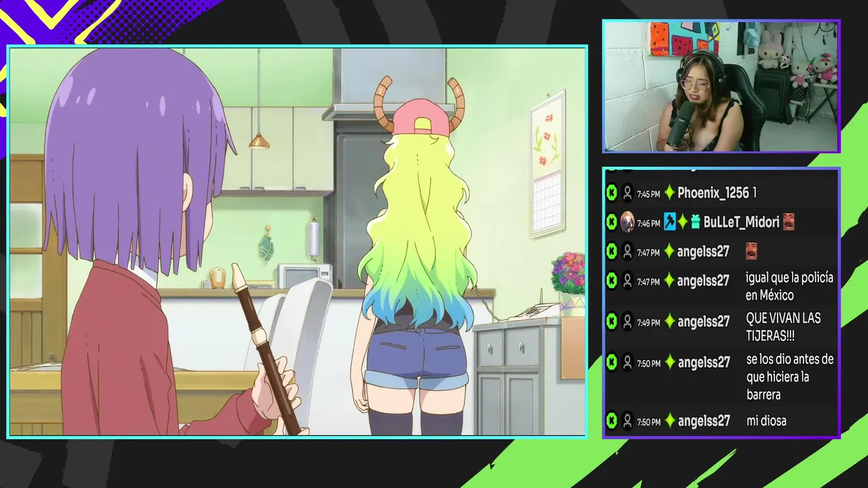Click the Kick logo on the 'se los dio antes' row
868x488 pixels.
point(611,363)
